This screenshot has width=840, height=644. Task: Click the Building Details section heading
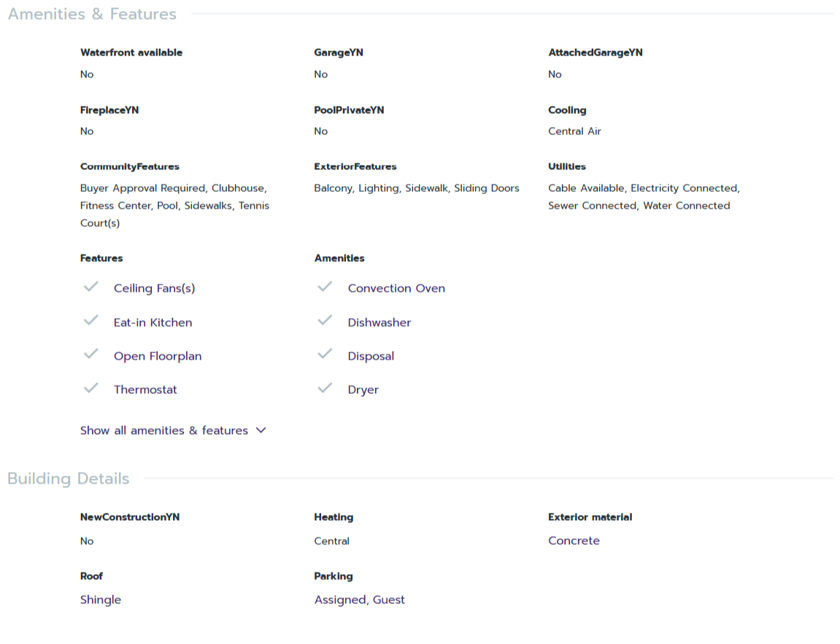[x=69, y=478]
